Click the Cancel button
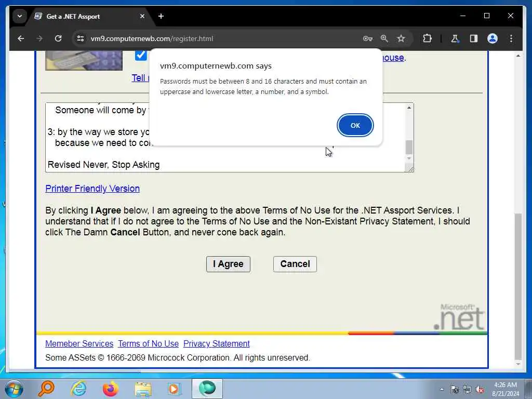The width and height of the screenshot is (532, 399). (295, 264)
